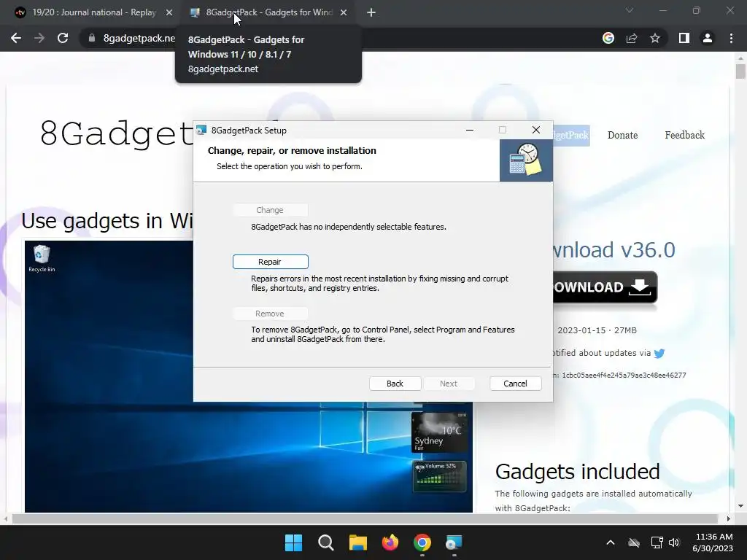Click the greyed-out Remove button
The height and width of the screenshot is (560, 747).
click(270, 314)
